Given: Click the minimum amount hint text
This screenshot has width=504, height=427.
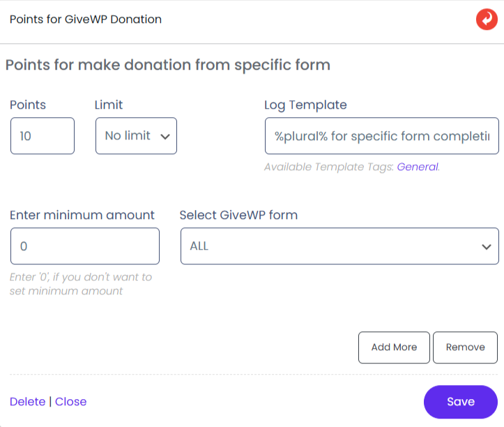Looking at the screenshot, I should [80, 284].
